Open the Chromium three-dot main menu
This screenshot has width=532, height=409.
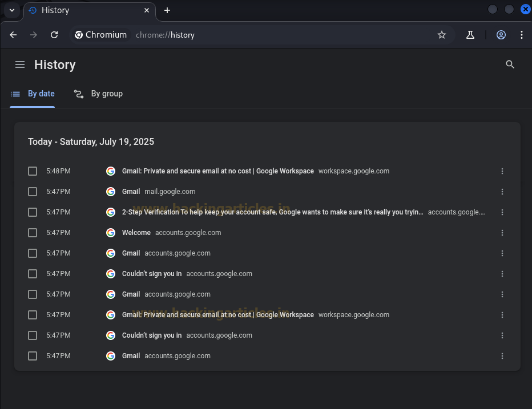[x=522, y=35]
